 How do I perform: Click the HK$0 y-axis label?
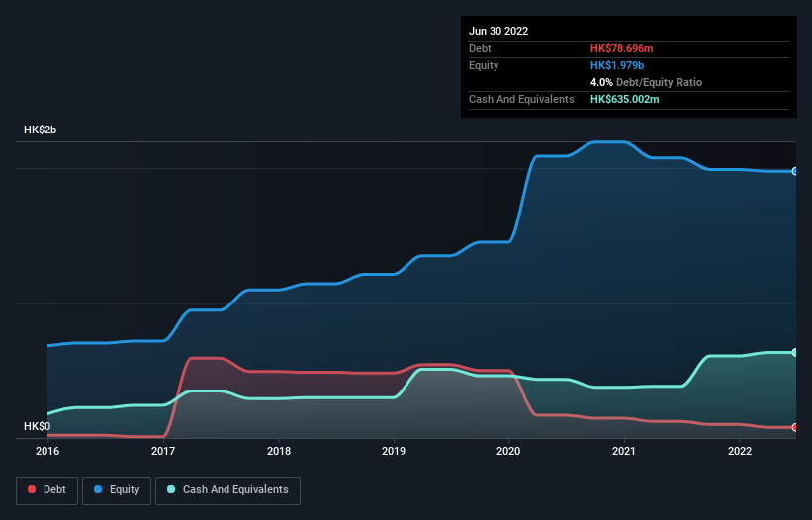click(37, 426)
